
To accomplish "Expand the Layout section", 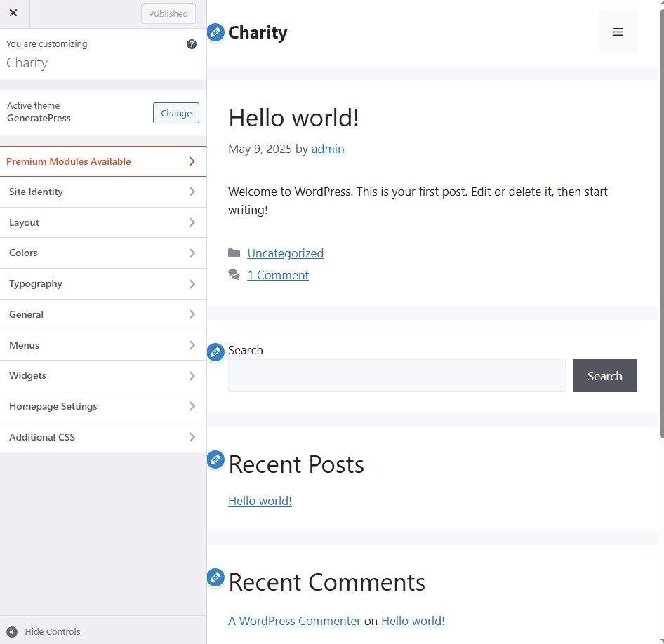I will 103,222.
